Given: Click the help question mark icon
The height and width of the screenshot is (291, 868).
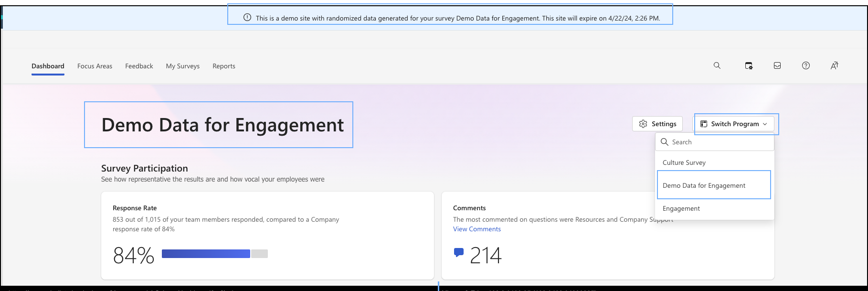Looking at the screenshot, I should coord(806,66).
